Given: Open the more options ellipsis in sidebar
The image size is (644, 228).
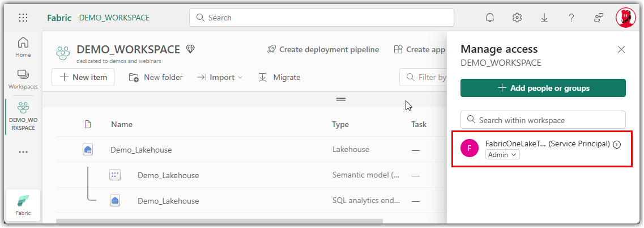Looking at the screenshot, I should (23, 152).
